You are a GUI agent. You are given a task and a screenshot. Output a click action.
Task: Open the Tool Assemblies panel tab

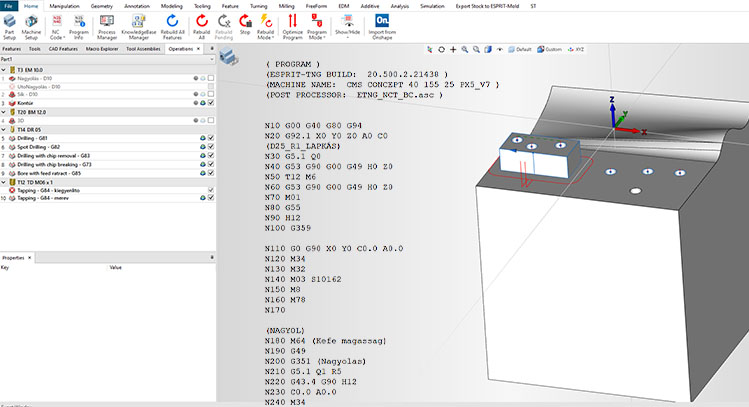click(x=143, y=49)
